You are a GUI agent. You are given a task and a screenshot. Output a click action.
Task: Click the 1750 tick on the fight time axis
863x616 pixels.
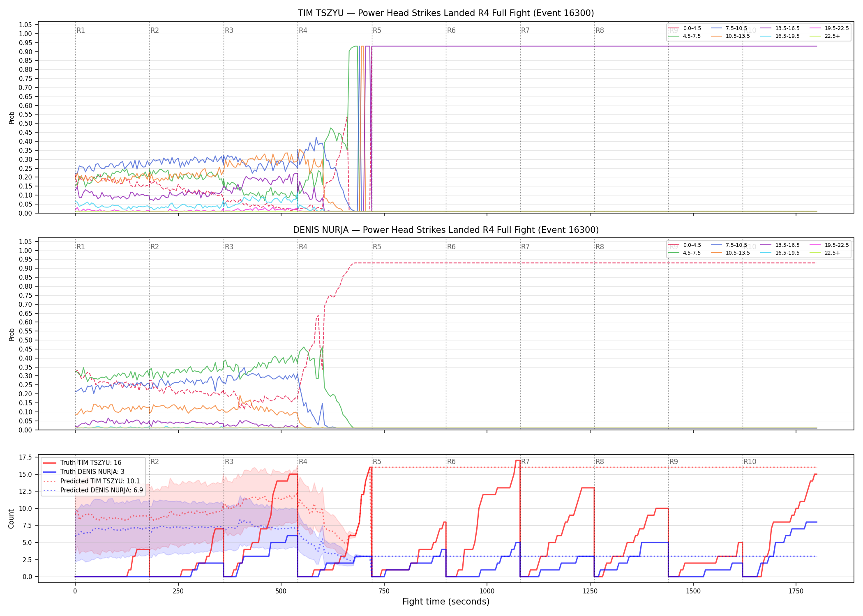(796, 591)
